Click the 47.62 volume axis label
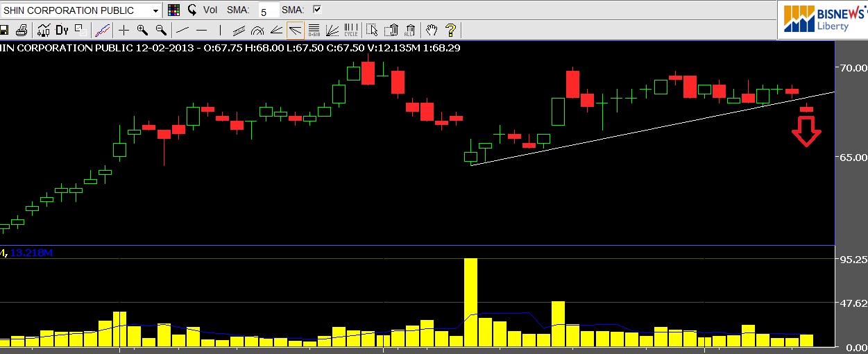The width and height of the screenshot is (868, 354). tap(853, 303)
